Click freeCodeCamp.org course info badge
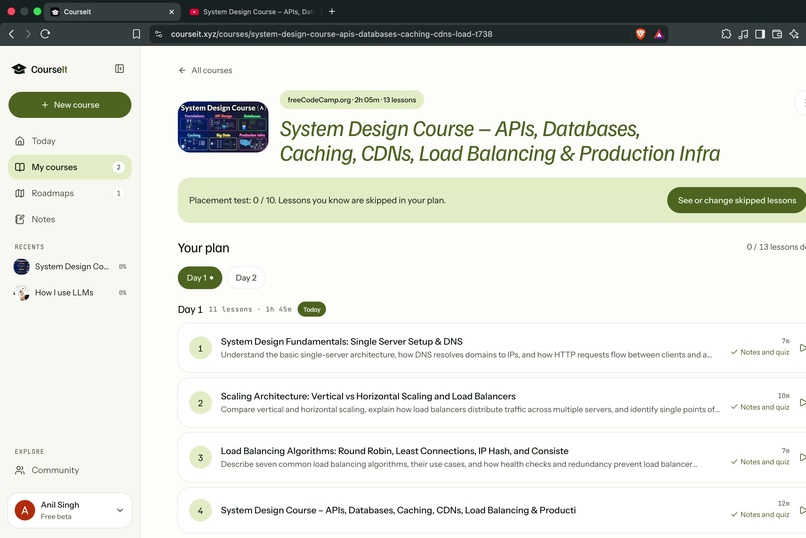 tap(352, 100)
